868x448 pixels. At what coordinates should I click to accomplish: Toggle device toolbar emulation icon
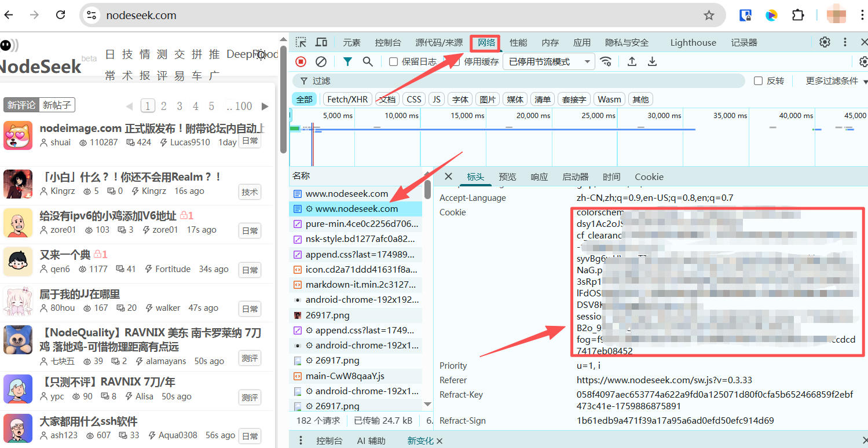[321, 42]
